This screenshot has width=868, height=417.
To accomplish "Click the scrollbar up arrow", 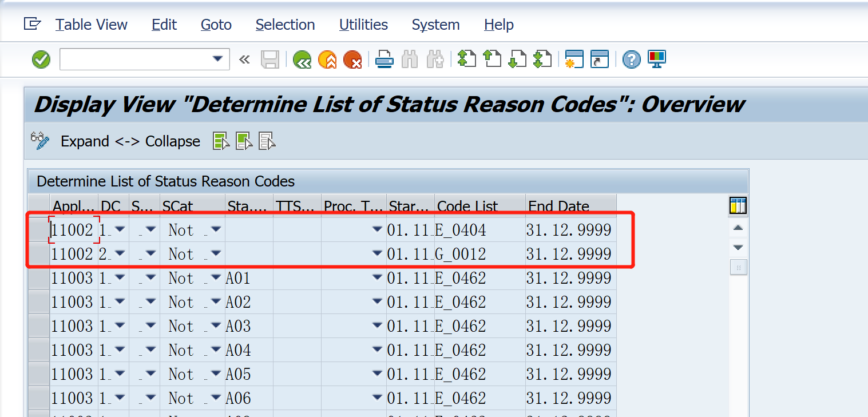I will point(738,227).
